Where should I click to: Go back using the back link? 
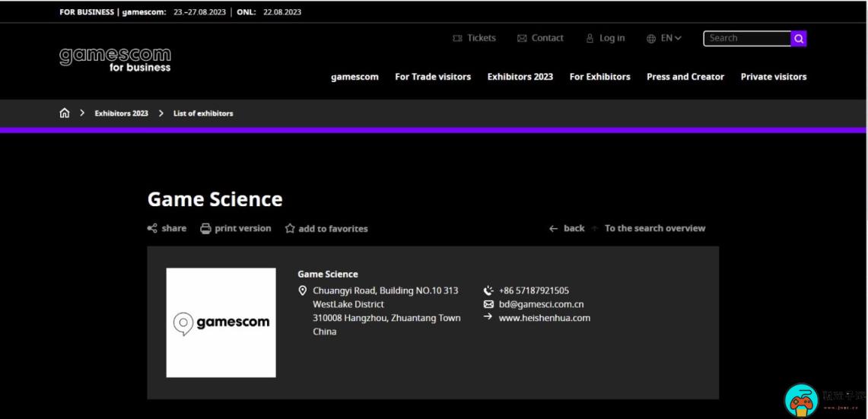point(574,228)
